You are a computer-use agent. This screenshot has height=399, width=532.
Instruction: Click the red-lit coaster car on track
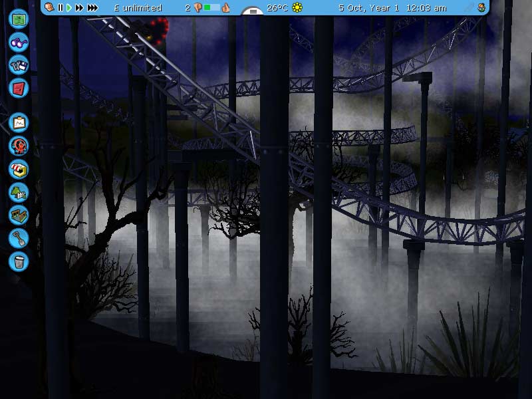[151, 31]
